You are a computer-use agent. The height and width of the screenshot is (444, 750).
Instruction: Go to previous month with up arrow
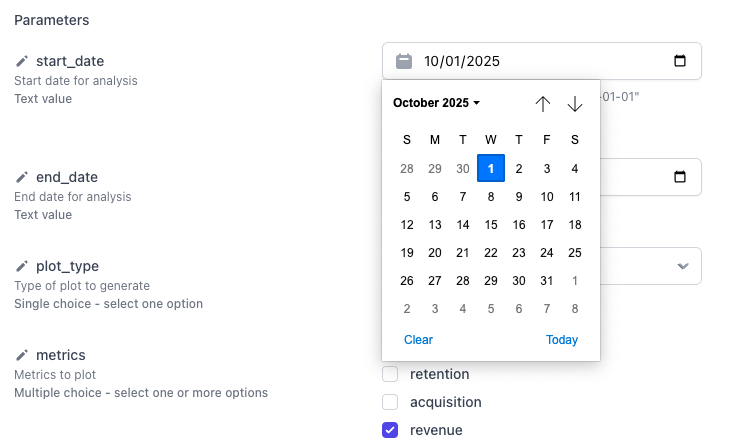[x=543, y=103]
